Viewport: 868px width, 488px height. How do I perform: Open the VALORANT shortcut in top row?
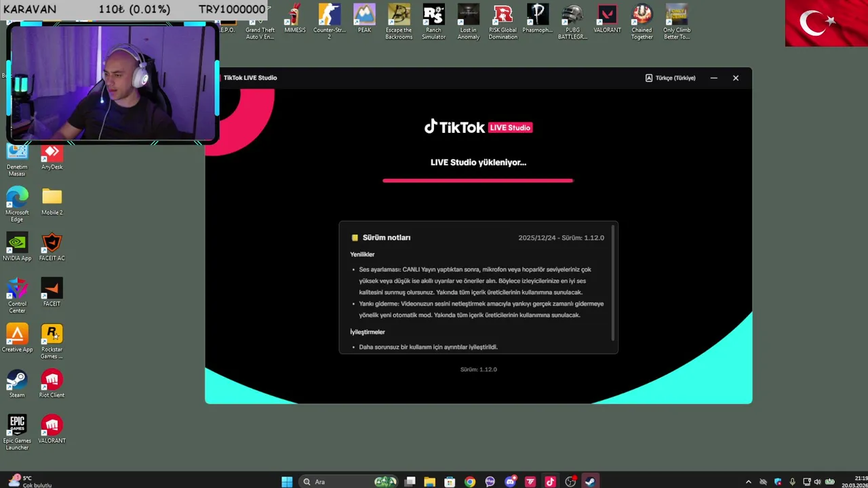click(x=607, y=20)
